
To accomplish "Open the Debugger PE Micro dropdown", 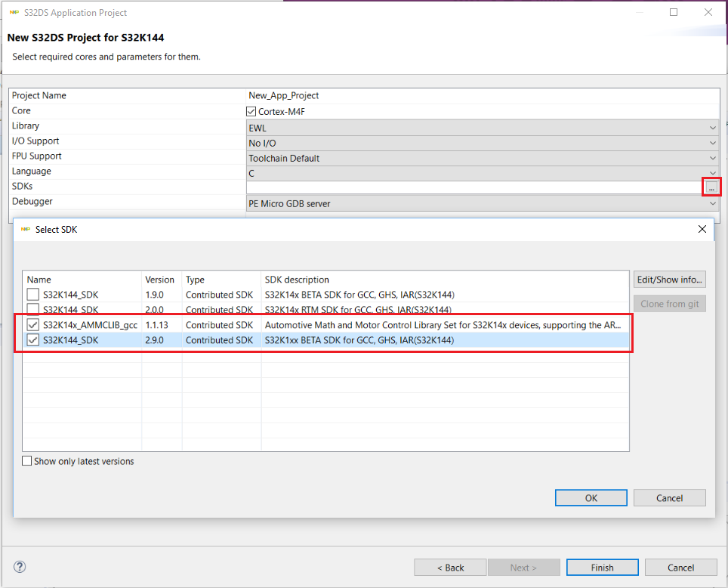I will point(483,203).
